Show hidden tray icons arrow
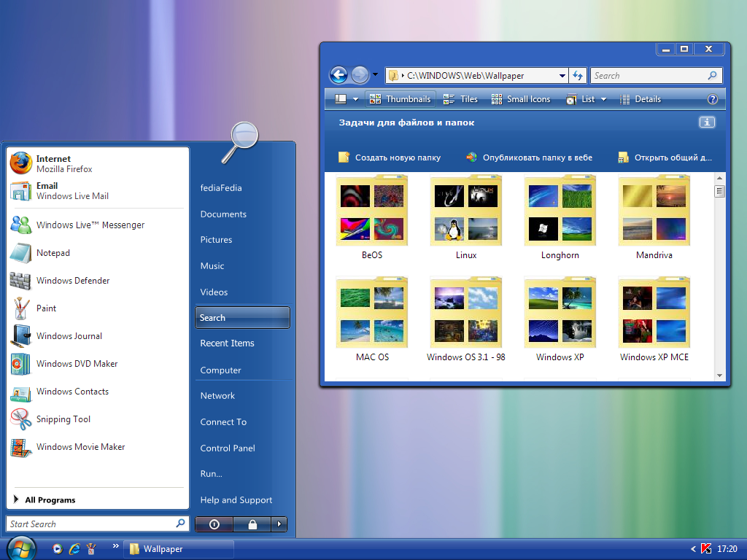The height and width of the screenshot is (560, 747). (x=693, y=549)
